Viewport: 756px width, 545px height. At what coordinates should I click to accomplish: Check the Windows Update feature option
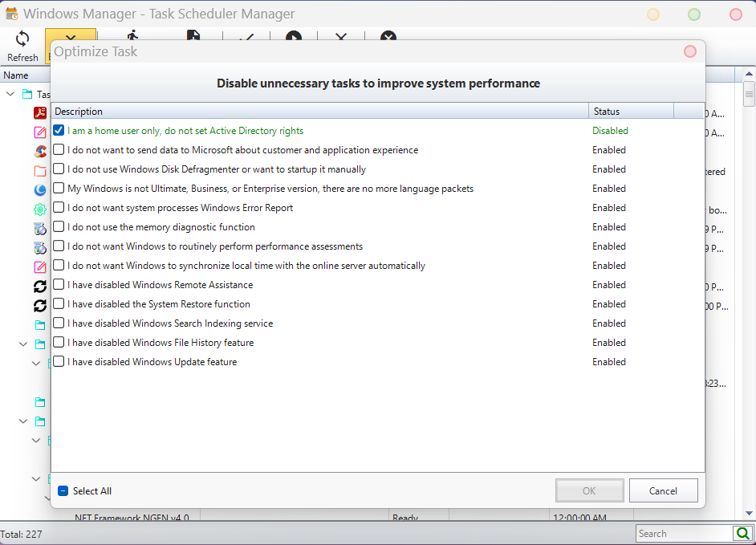coord(59,362)
